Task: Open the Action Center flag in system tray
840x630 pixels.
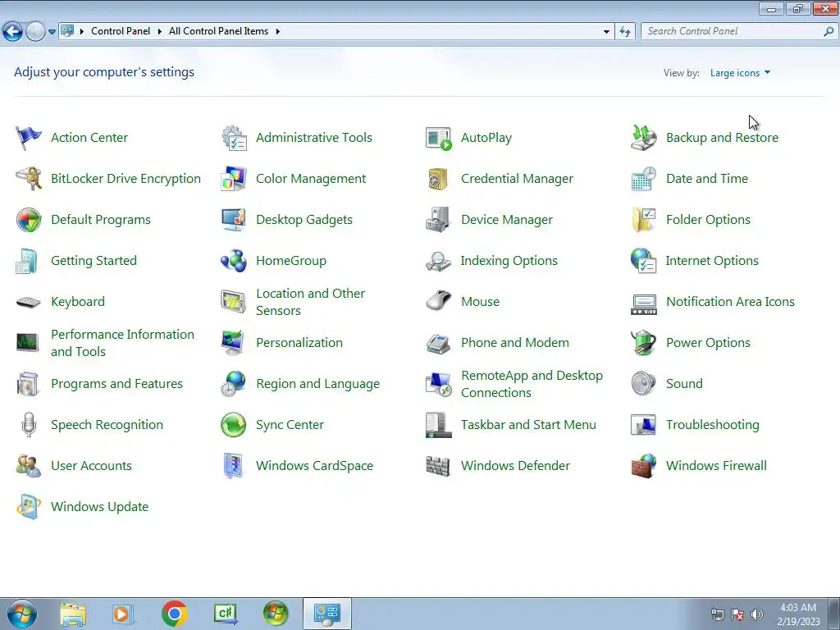Action: 737,614
